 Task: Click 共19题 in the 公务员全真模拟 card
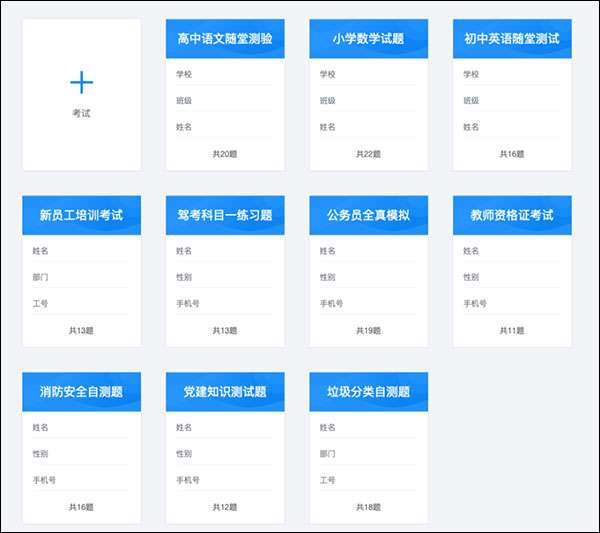coord(368,330)
